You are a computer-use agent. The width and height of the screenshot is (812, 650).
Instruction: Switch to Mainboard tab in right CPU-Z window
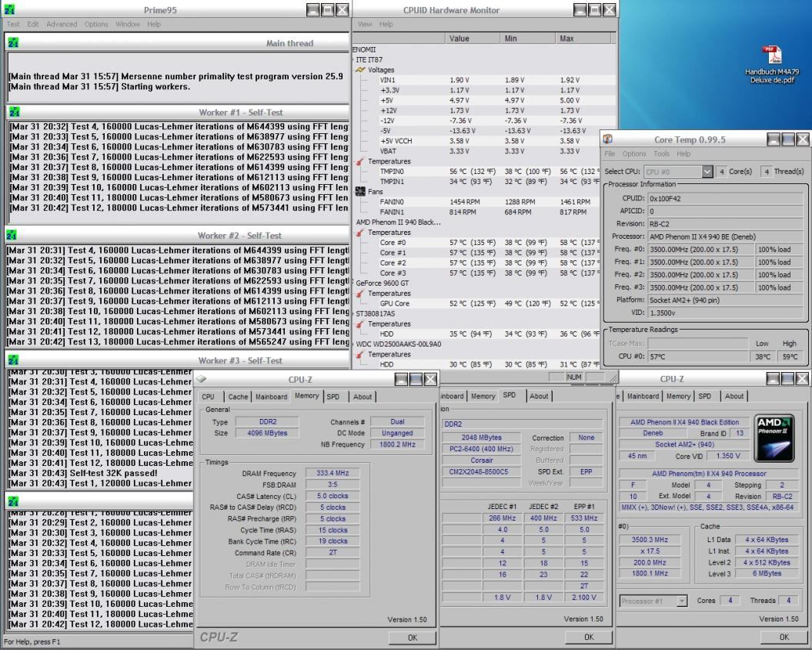(x=643, y=396)
